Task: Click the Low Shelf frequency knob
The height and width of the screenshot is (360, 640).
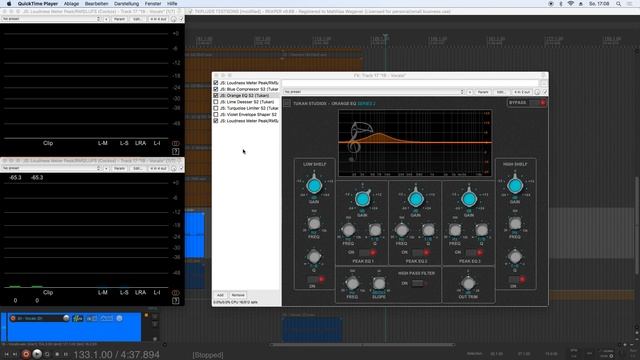Action: pos(314,223)
